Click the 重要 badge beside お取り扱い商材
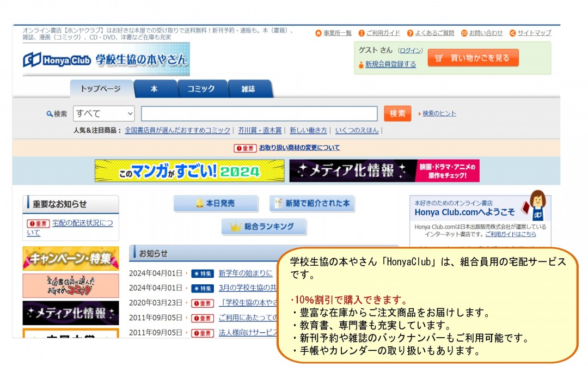 pos(245,148)
